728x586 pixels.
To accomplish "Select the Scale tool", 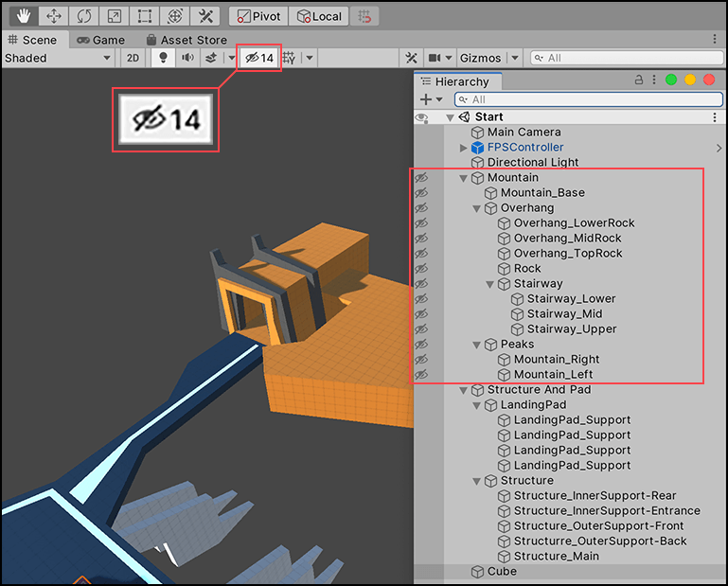I will pyautogui.click(x=114, y=16).
